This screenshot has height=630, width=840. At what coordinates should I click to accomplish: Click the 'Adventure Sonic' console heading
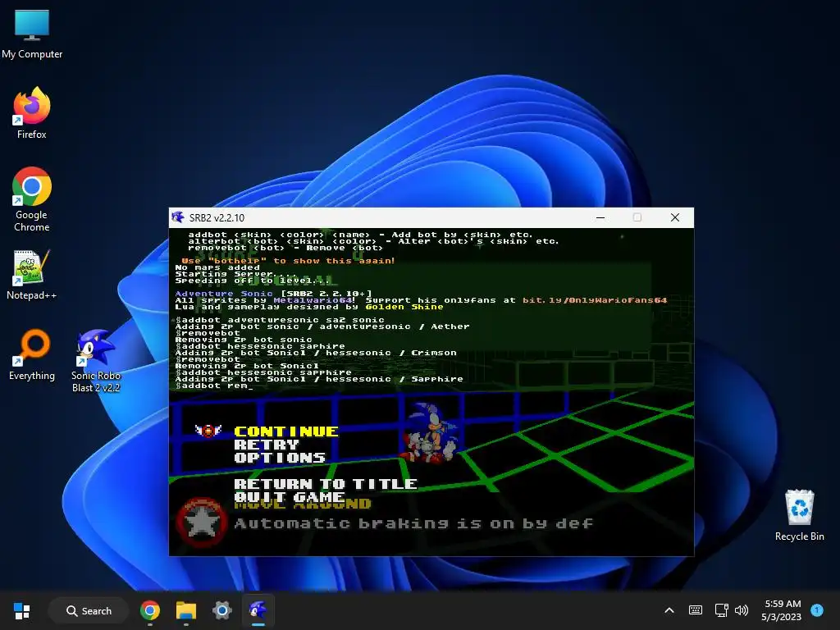pyautogui.click(x=224, y=294)
